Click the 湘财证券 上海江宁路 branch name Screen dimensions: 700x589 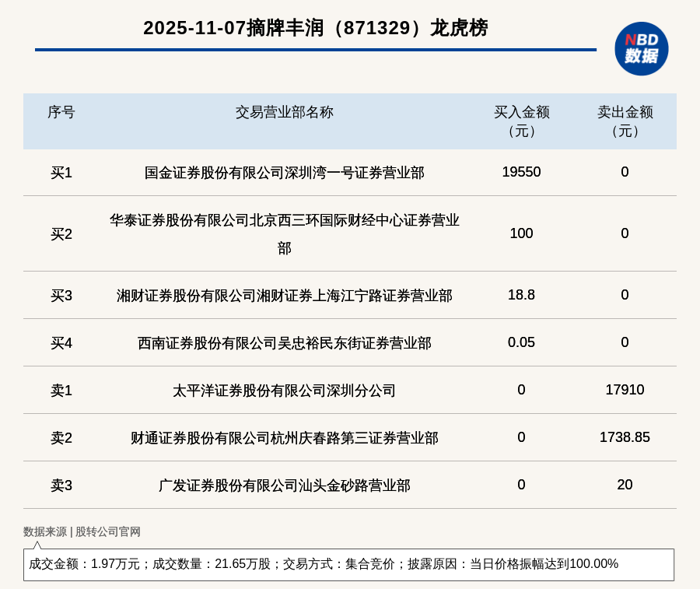[x=284, y=296]
